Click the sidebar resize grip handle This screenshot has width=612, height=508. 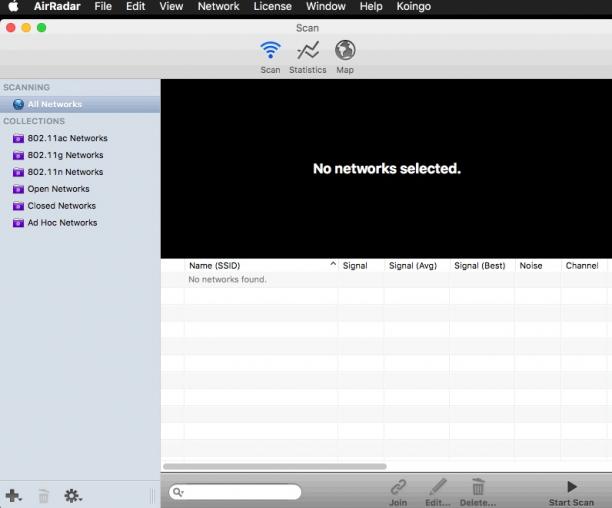click(x=152, y=496)
